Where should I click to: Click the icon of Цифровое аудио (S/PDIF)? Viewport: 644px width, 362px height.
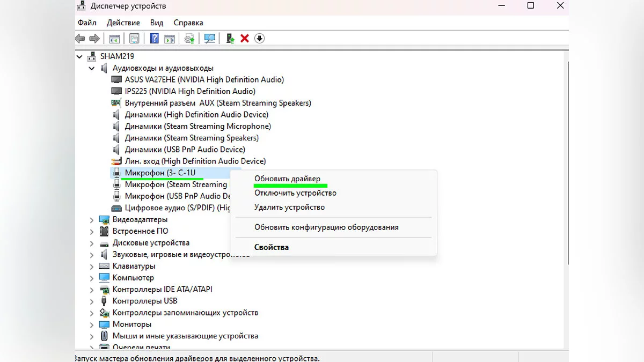[116, 208]
